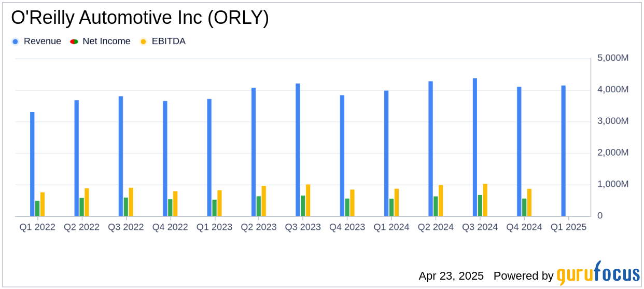Click the blue Revenue legend dot
This screenshot has height=289, width=644.
point(16,42)
